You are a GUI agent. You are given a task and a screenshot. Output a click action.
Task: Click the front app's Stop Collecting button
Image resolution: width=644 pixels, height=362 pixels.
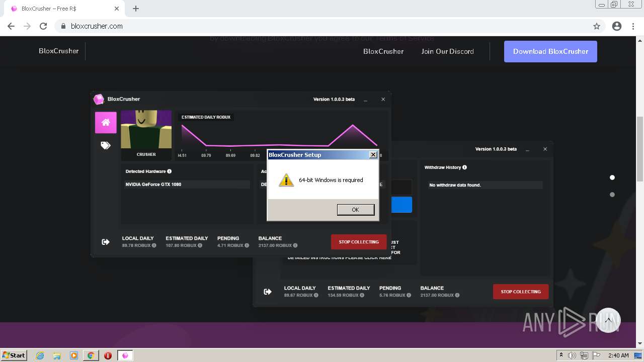pos(359,242)
